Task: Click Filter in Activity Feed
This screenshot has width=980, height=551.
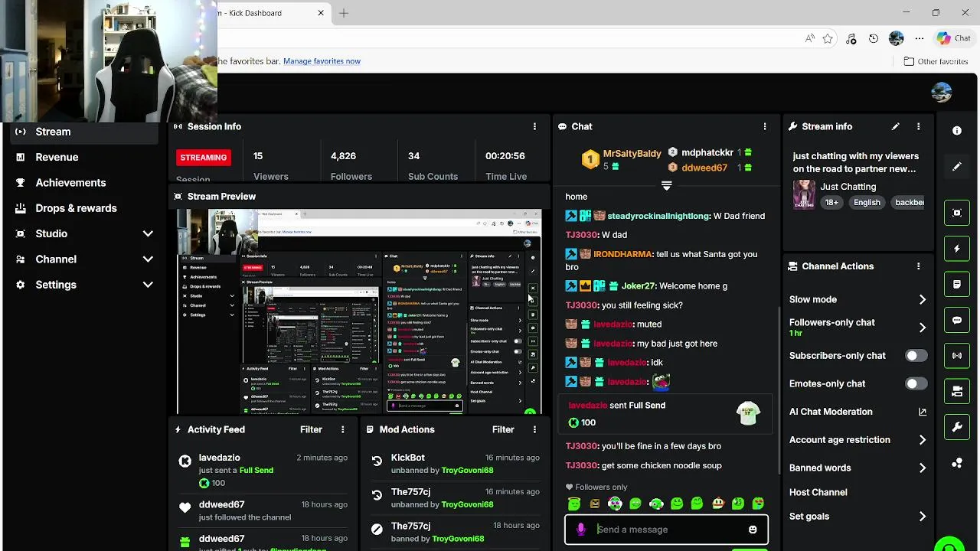Action: 311,429
